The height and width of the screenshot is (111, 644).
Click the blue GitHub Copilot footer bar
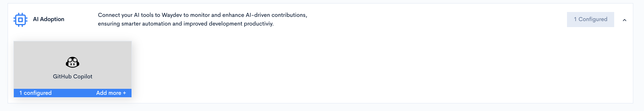pyautogui.click(x=73, y=93)
